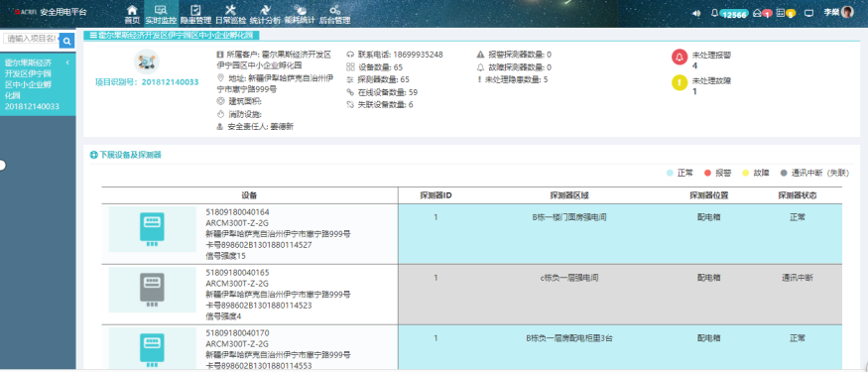
Task: Click contact phone 18699935248
Action: pyautogui.click(x=418, y=55)
